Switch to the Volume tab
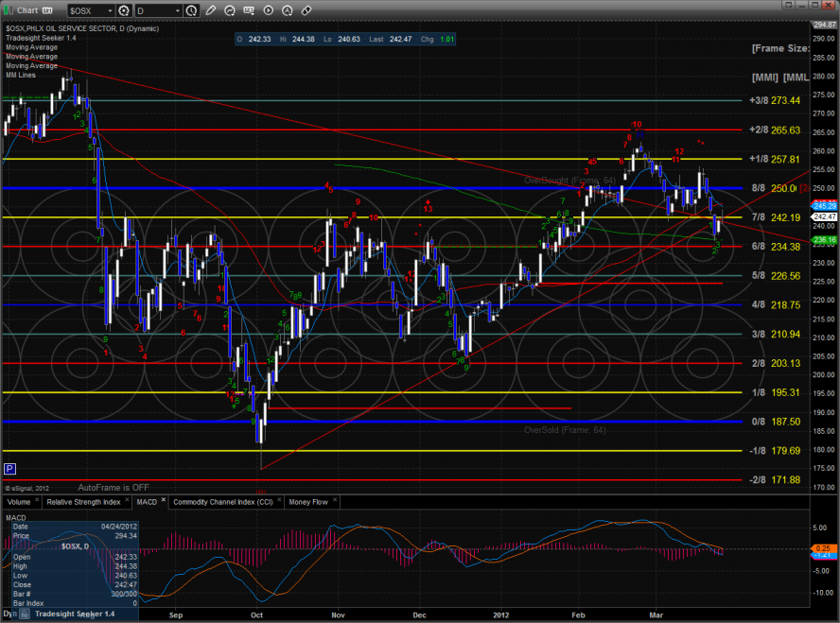840x623 pixels. point(19,502)
